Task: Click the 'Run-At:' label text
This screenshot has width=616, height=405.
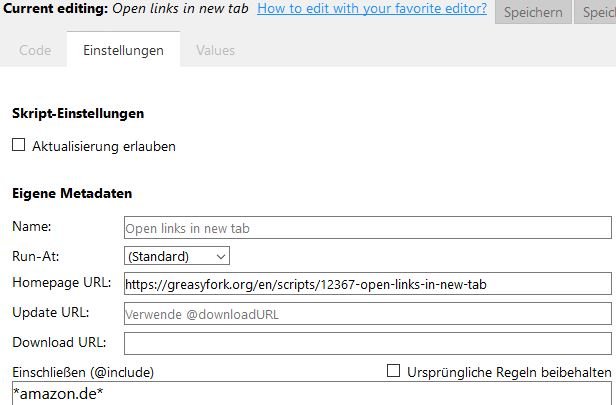Action: pos(35,256)
